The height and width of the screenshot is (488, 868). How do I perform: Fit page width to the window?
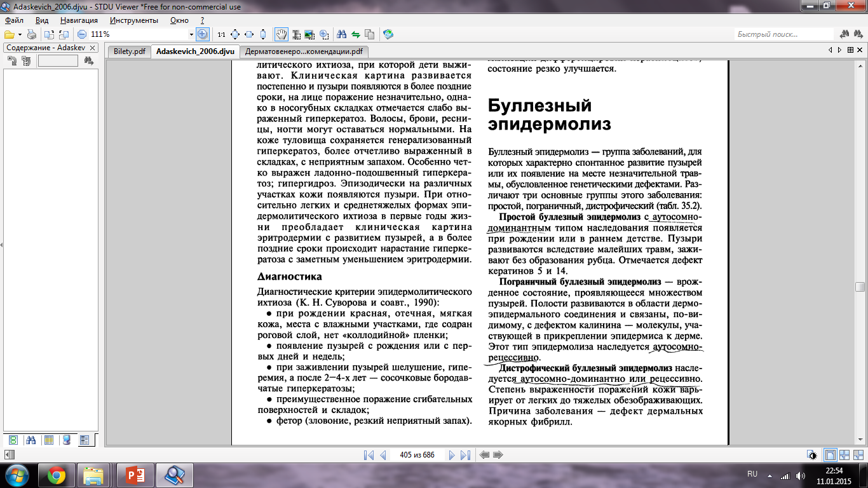[x=249, y=34]
